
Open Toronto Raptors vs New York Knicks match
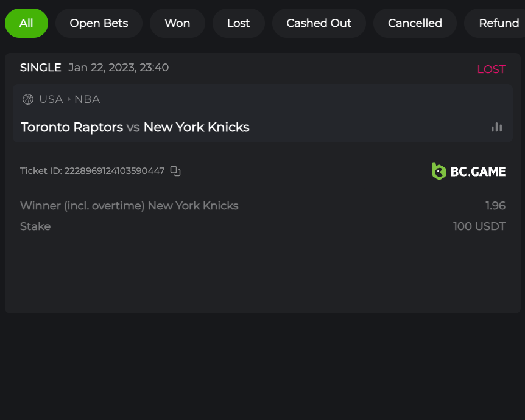tap(135, 127)
